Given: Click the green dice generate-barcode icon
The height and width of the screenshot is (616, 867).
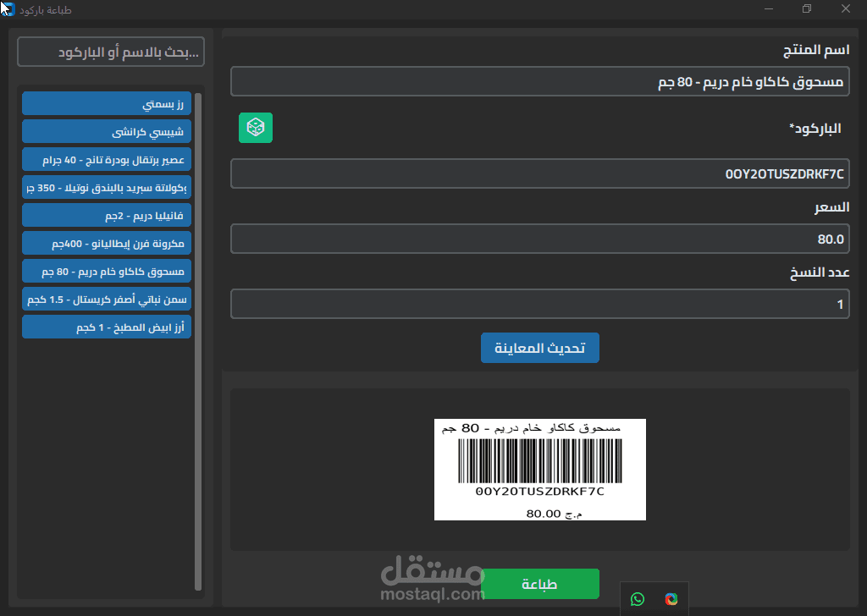Looking at the screenshot, I should [256, 128].
